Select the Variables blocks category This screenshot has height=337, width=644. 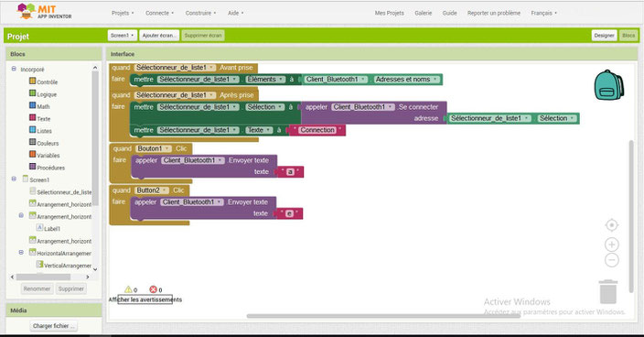(44, 155)
